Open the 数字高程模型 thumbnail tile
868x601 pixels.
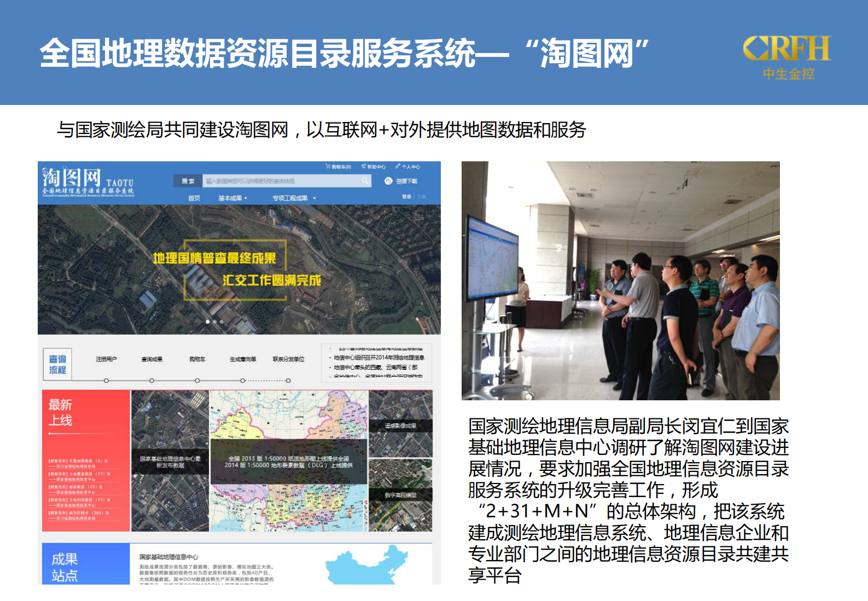[x=400, y=495]
